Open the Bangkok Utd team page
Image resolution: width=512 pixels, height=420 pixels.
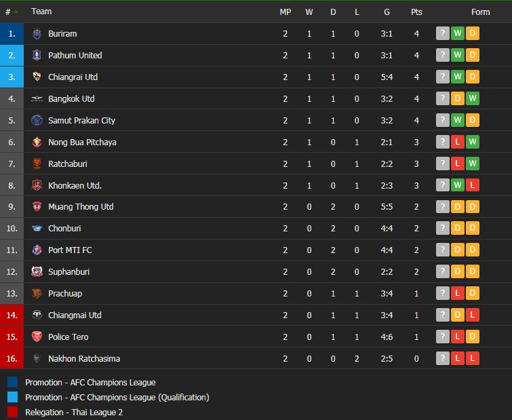pos(71,98)
